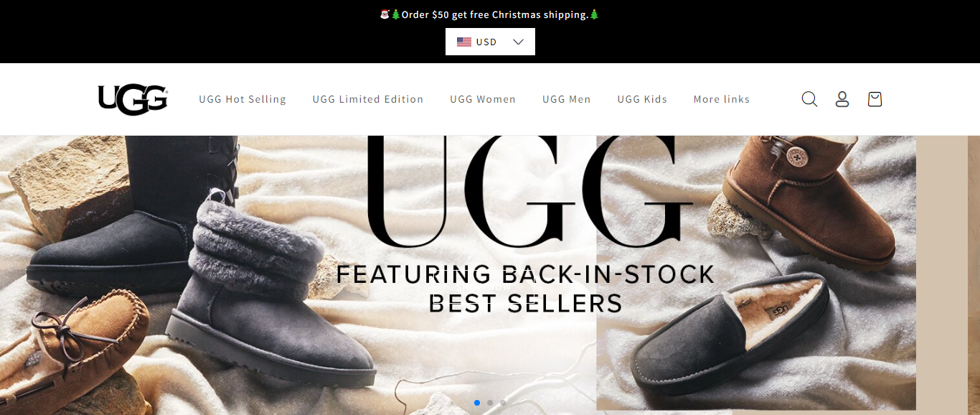Click the account profile icon
This screenshot has width=980, height=415.
(842, 99)
